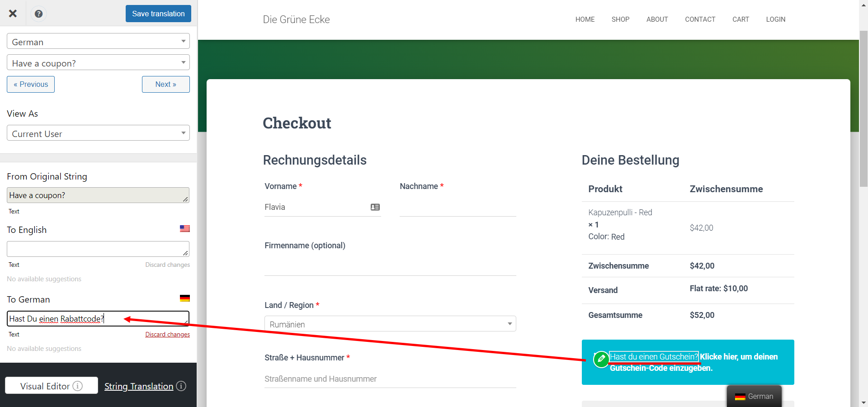868x407 pixels.
Task: Open the HOME menu item
Action: (585, 19)
